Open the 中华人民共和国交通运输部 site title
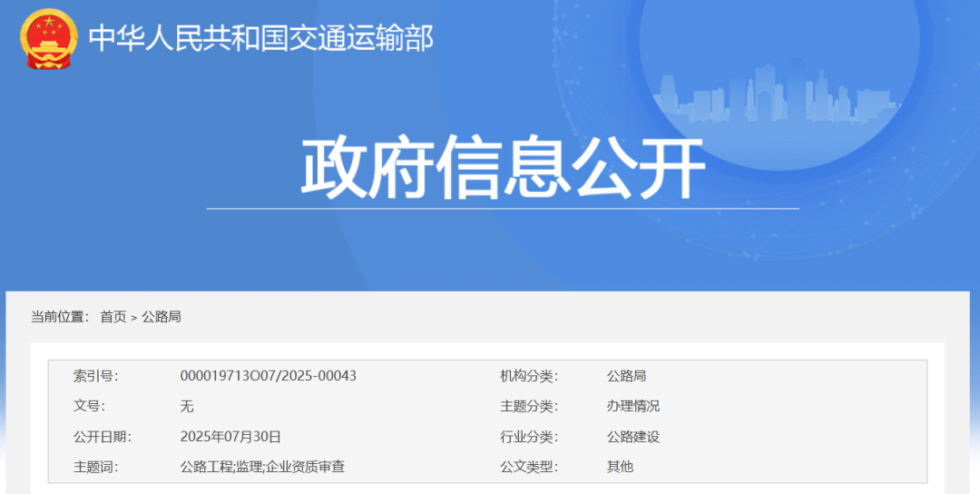980x494 pixels. click(260, 38)
